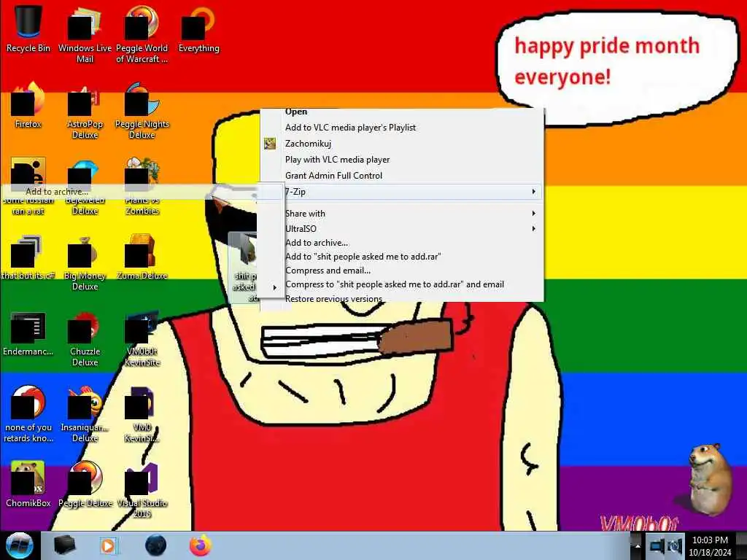Launch Chuzzle Deluxe desktop icon
The image size is (747, 560).
click(x=85, y=339)
